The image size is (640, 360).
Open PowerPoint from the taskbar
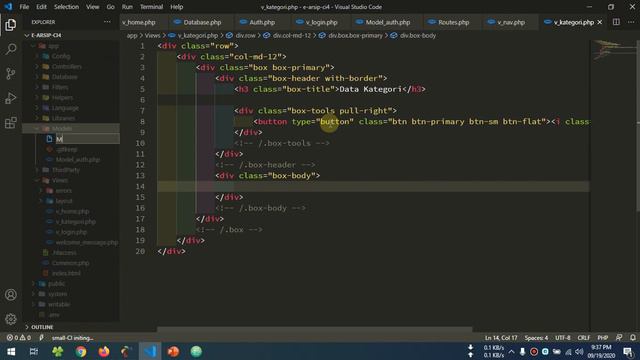[173, 351]
